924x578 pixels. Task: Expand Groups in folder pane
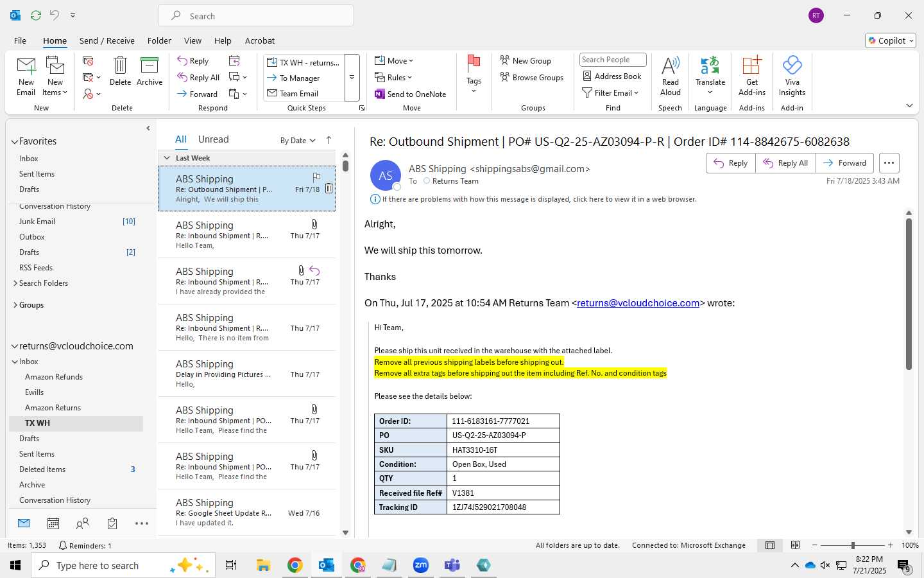(15, 305)
